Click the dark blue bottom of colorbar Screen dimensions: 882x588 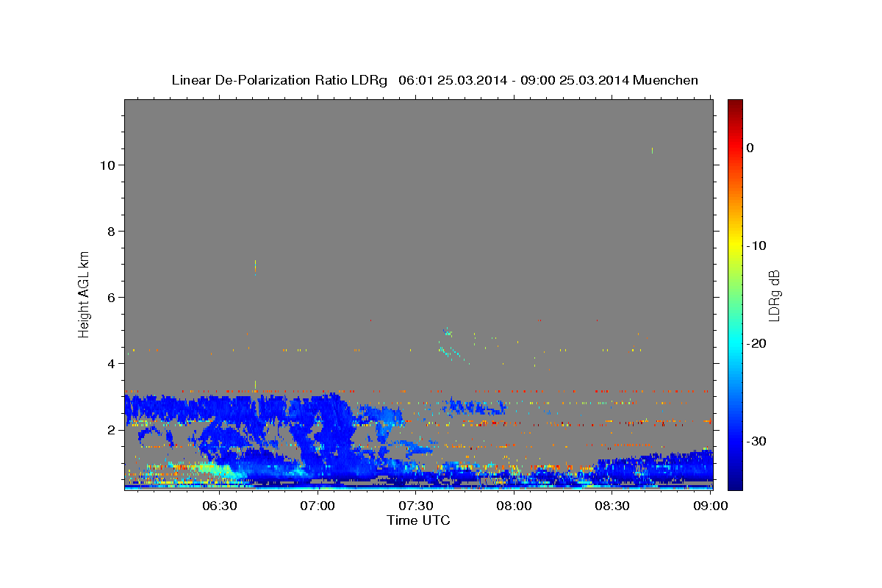click(x=735, y=484)
